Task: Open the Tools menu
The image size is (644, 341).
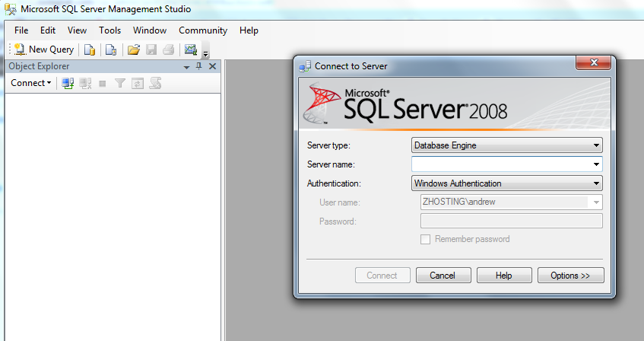Action: click(109, 30)
